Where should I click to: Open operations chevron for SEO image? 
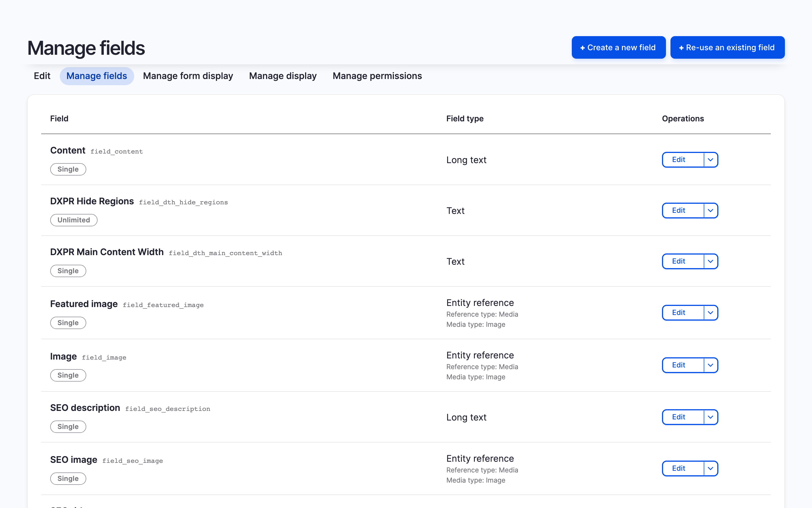(711, 468)
